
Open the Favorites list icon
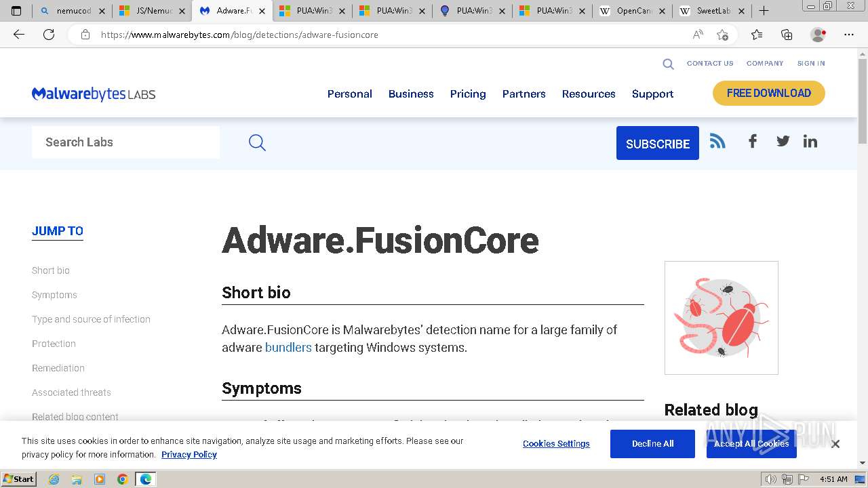pos(757,35)
